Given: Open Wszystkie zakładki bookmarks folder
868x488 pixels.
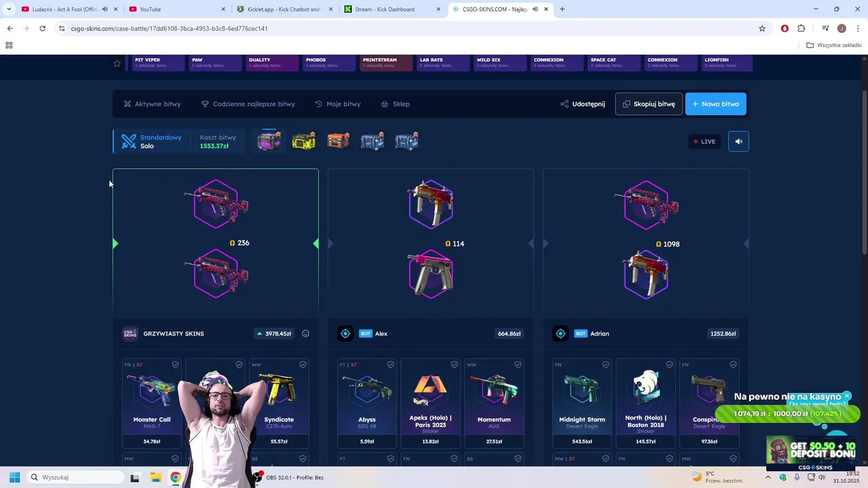Looking at the screenshot, I should click(834, 45).
